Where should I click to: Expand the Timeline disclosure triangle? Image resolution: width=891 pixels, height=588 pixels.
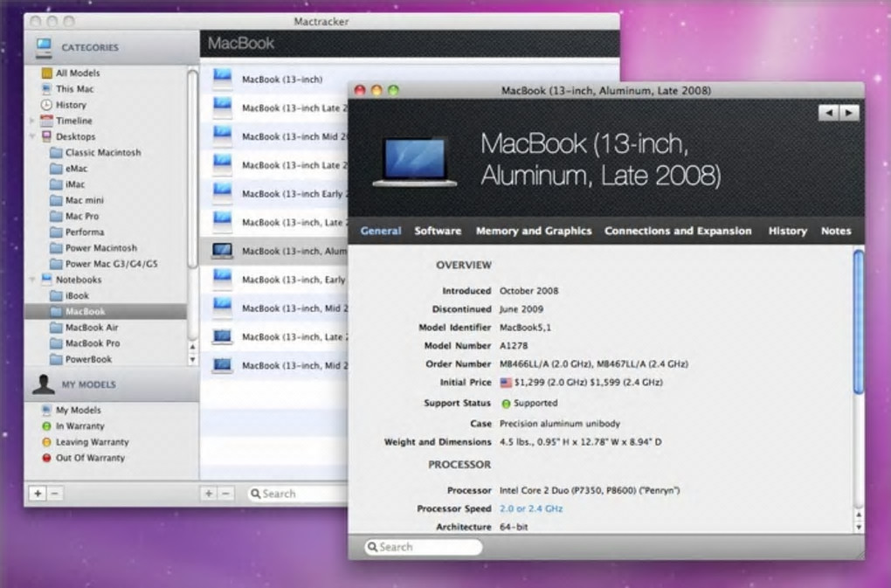[31, 121]
